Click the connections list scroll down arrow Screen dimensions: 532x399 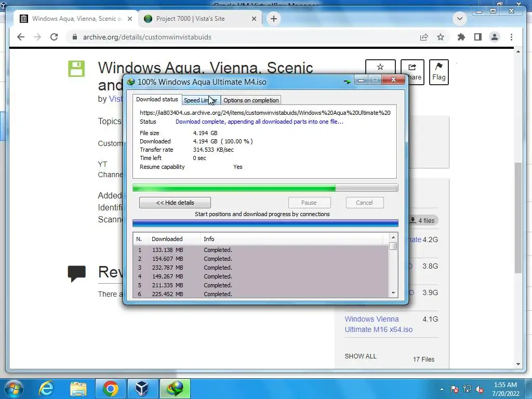coord(393,293)
